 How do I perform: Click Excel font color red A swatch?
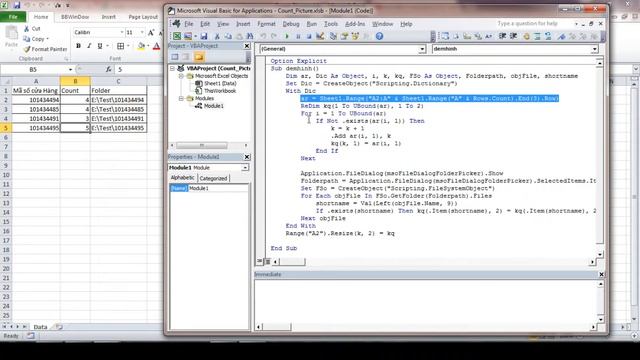tap(156, 46)
